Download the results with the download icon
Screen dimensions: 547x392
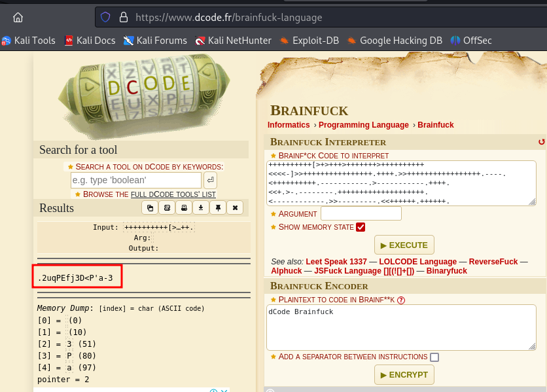201,208
